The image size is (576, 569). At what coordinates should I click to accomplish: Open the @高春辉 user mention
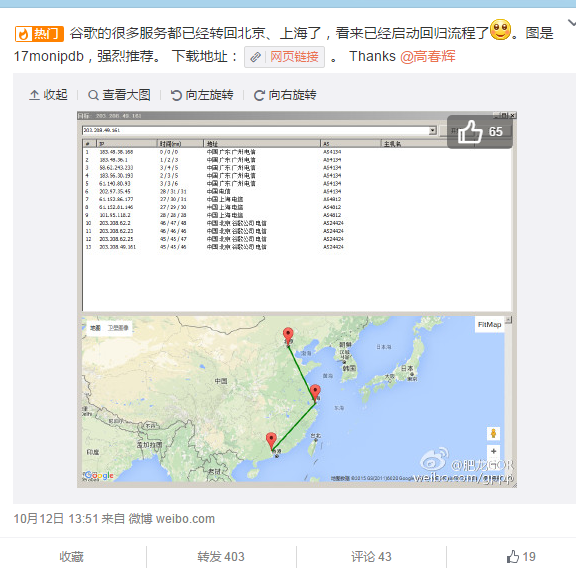(x=428, y=57)
